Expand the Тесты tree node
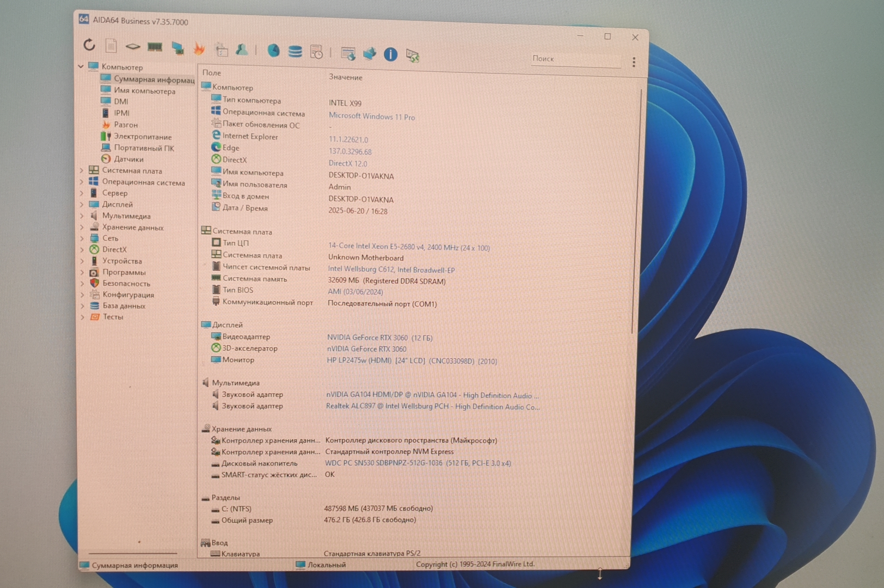 [82, 316]
